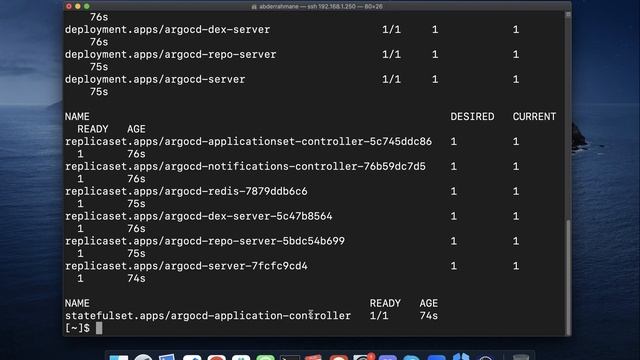This screenshot has width=640, height=360.
Task: Click the NAME header above statefulset
Action: (x=77, y=303)
